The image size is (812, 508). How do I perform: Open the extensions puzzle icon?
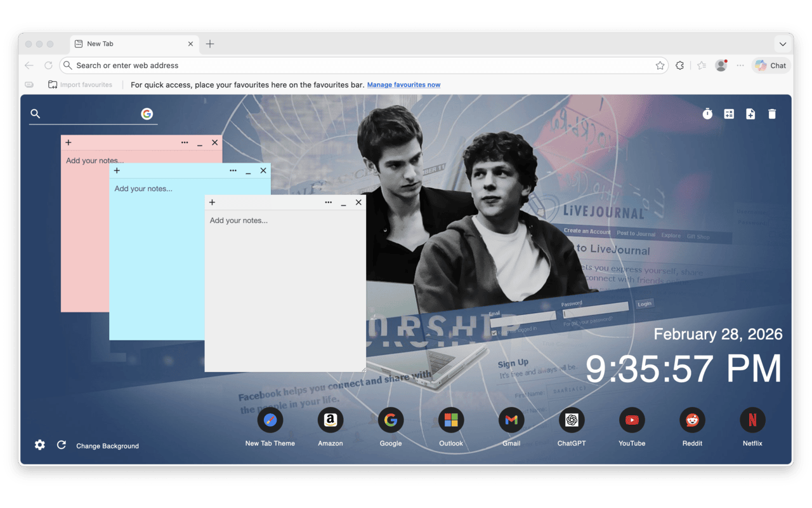click(x=680, y=65)
